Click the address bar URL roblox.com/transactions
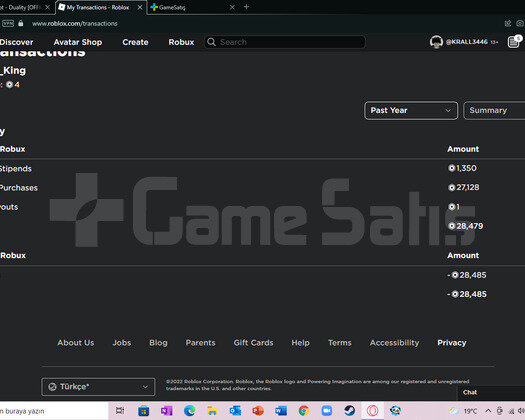525x420 pixels. [74, 23]
